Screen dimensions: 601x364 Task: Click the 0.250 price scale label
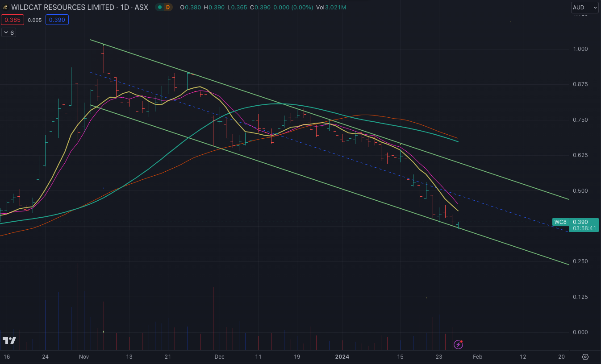click(580, 261)
